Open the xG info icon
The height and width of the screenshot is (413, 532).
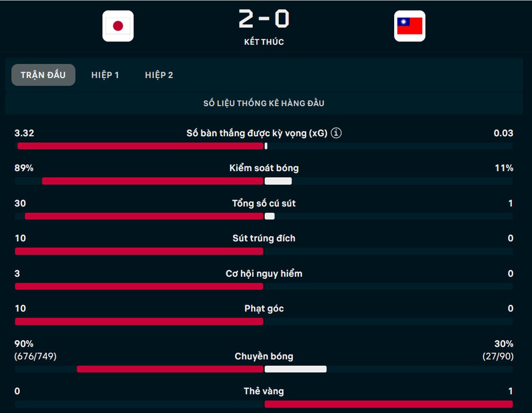point(336,133)
